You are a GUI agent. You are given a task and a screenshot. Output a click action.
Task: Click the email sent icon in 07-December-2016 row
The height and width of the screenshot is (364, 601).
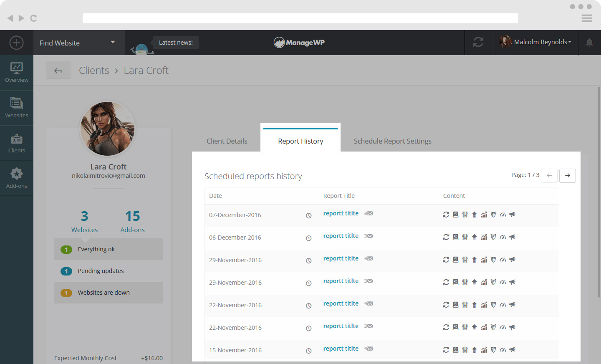coord(369,213)
